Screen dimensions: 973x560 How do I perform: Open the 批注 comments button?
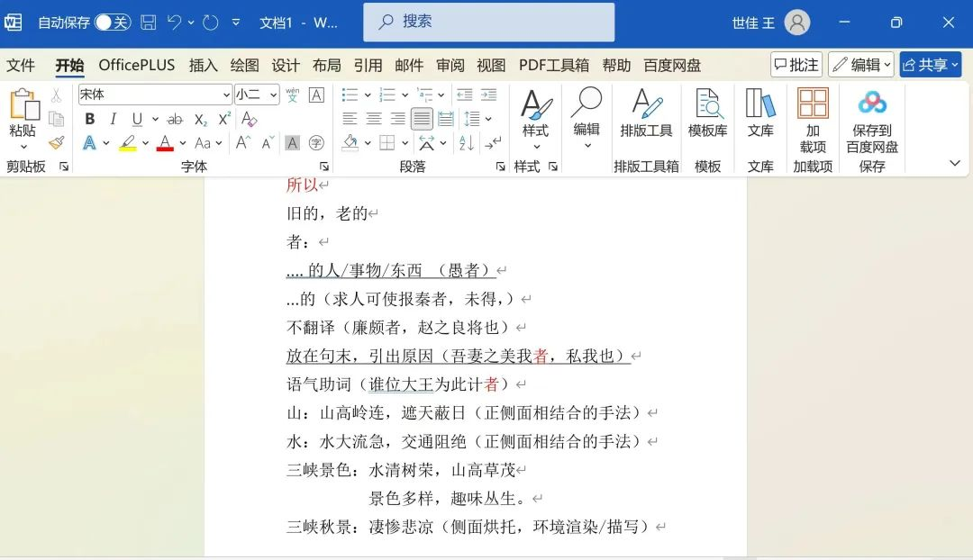point(796,65)
